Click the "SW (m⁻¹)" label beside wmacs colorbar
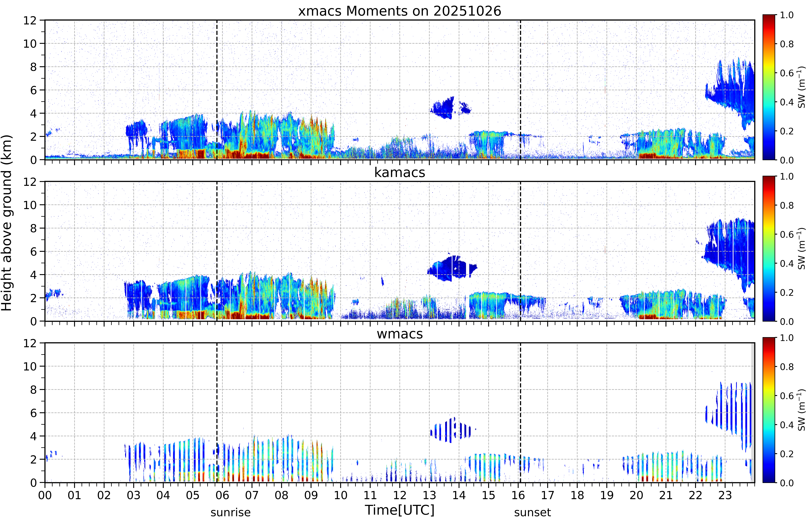812x524 pixels. [801, 410]
